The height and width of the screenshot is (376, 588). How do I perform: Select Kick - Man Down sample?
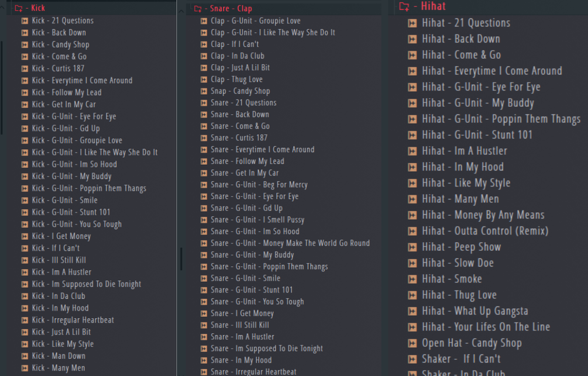(x=59, y=356)
